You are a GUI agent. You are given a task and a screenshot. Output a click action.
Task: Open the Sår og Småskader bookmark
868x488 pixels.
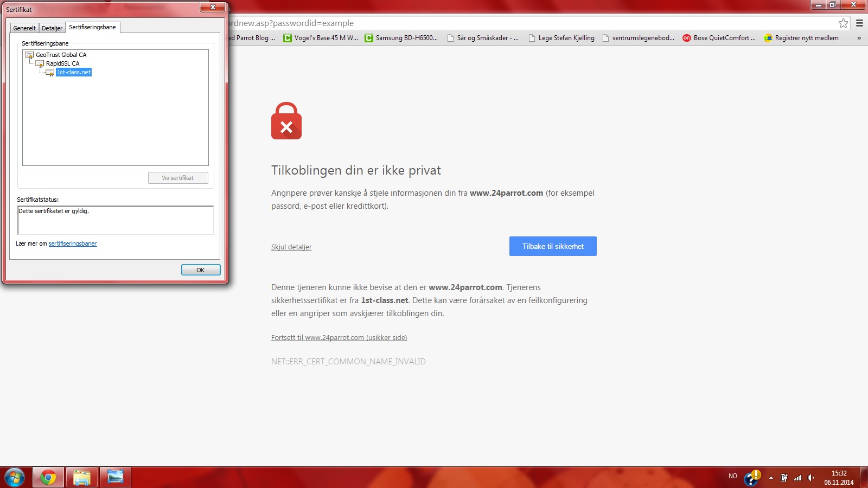point(483,38)
